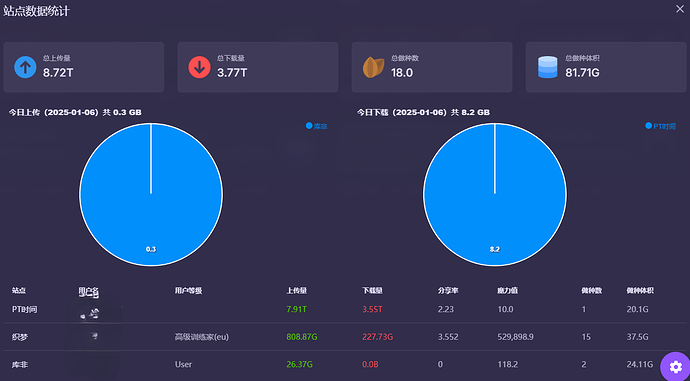Click the 8.2 label inside download pie
The image size is (690, 381).
pyautogui.click(x=495, y=249)
